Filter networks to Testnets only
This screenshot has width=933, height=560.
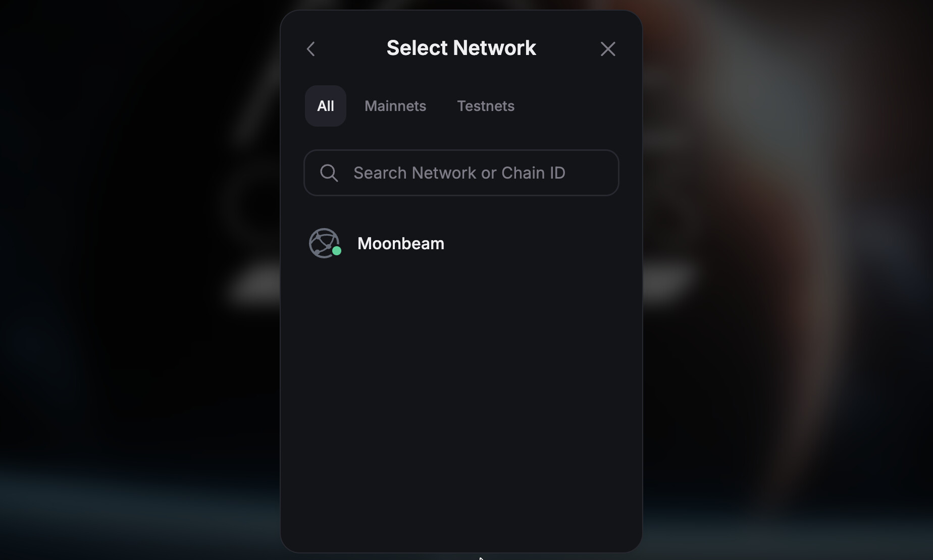click(486, 106)
